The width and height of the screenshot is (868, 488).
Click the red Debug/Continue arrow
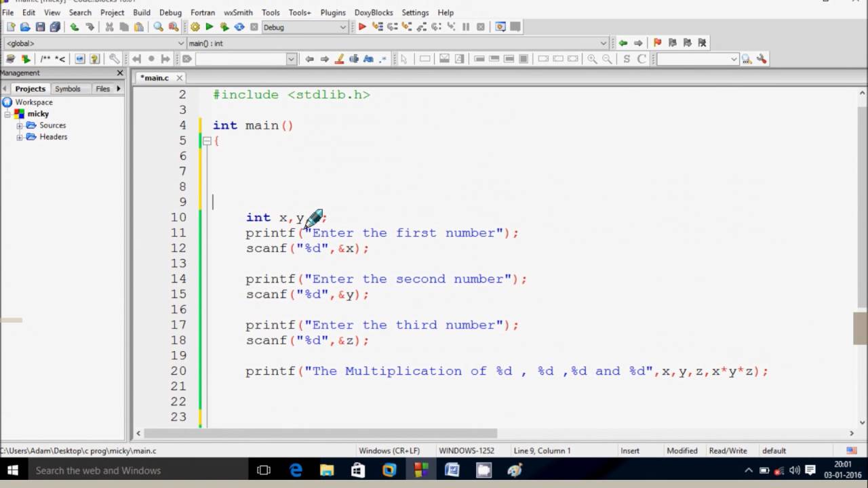click(362, 27)
